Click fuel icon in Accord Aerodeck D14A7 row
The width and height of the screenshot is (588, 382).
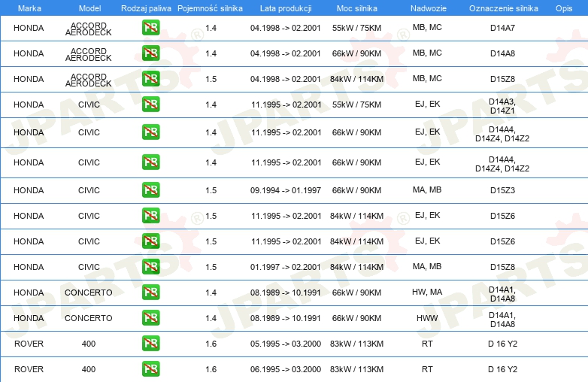point(150,28)
